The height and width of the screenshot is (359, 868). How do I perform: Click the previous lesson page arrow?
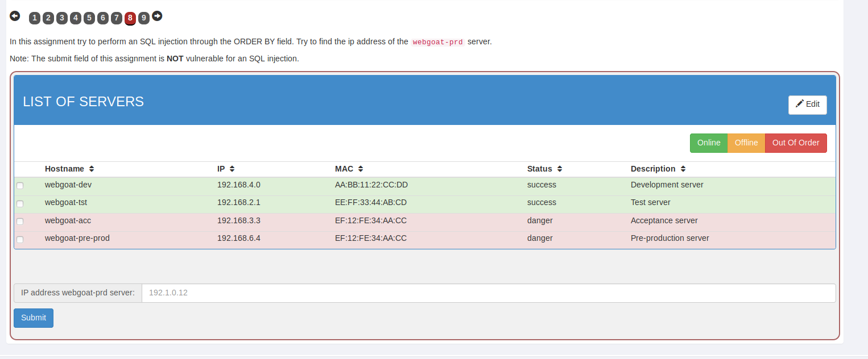point(15,16)
